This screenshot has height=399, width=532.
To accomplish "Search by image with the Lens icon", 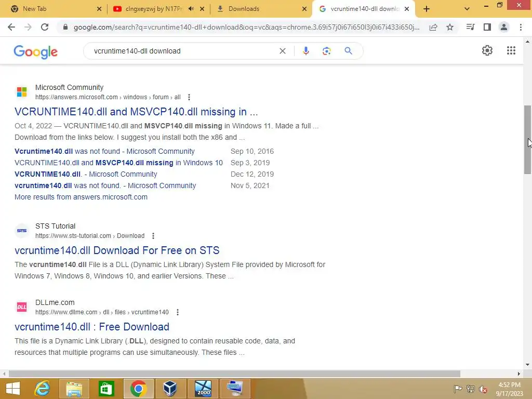I will point(326,51).
